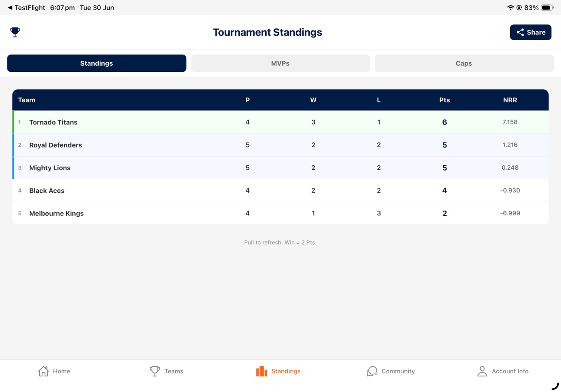Open Account Info via the person icon
Screen dimensions: 561x392
pos(482,371)
